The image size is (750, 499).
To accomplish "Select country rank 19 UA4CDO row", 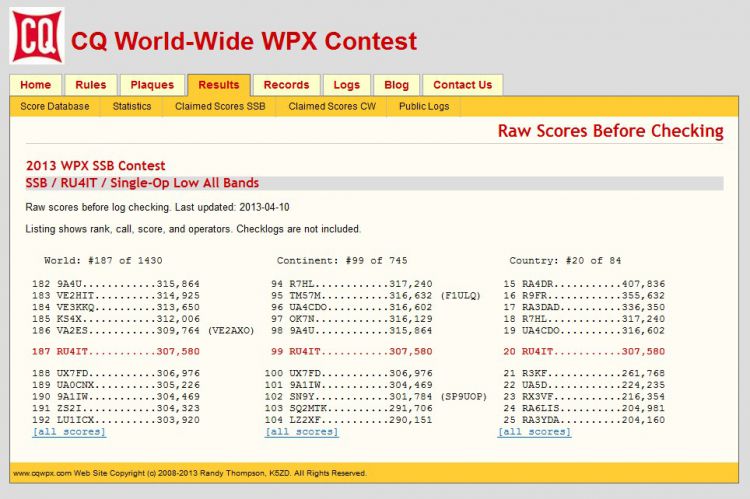I will click(x=584, y=331).
